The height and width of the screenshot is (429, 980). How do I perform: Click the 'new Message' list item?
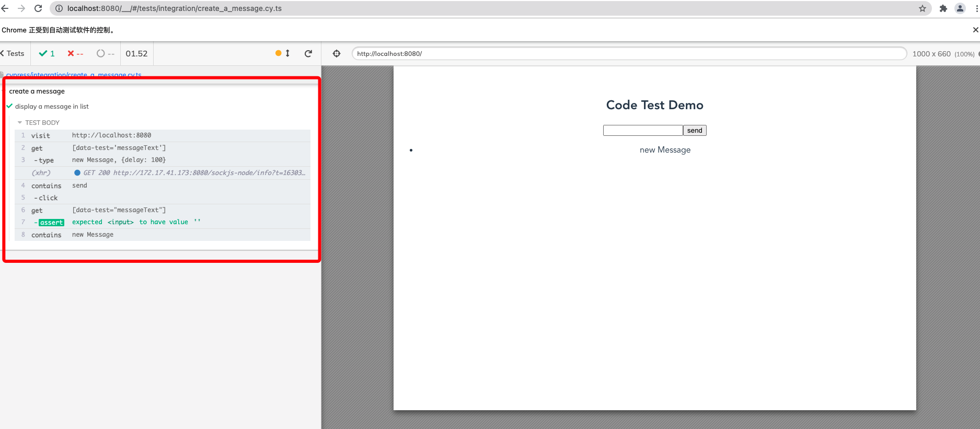click(x=665, y=150)
